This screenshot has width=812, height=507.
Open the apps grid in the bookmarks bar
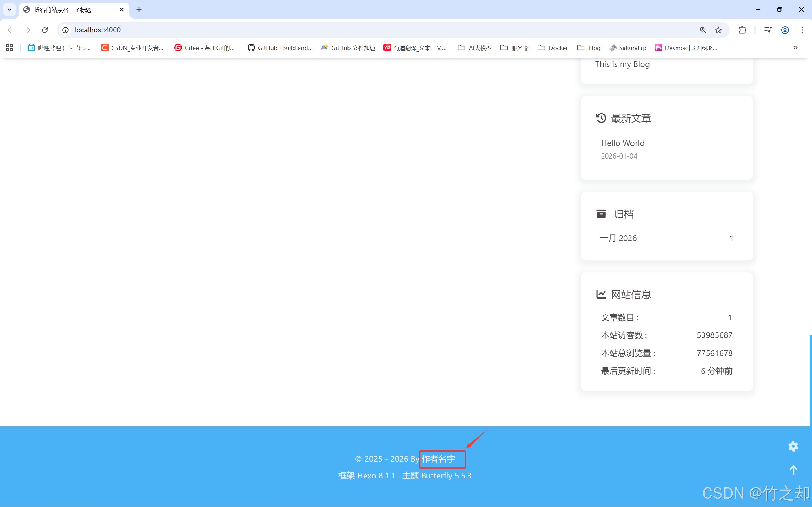click(x=10, y=48)
